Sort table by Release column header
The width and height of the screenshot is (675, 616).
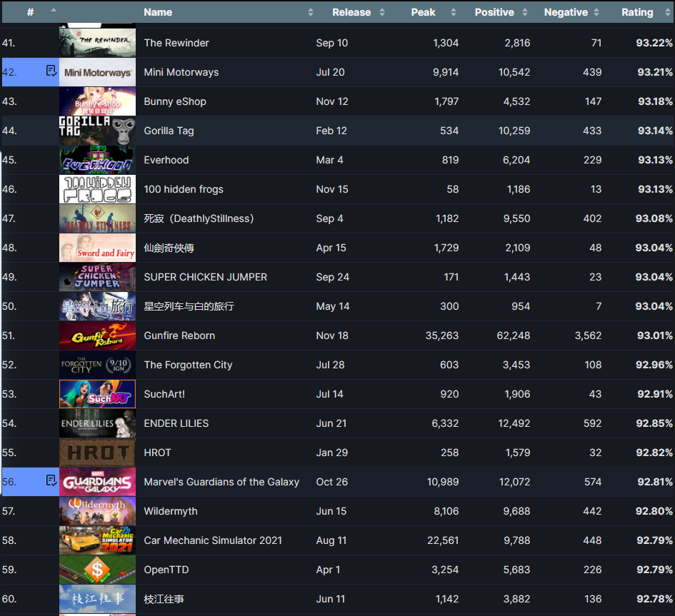click(351, 12)
